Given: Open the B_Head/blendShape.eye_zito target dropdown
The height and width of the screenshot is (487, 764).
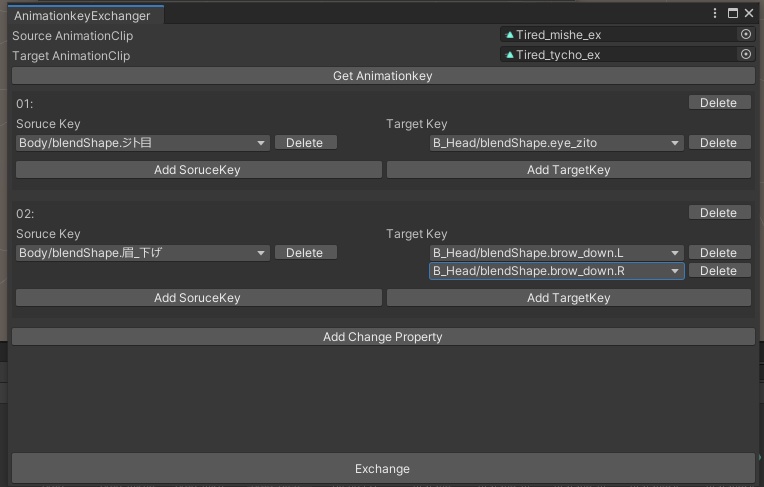Looking at the screenshot, I should point(556,143).
